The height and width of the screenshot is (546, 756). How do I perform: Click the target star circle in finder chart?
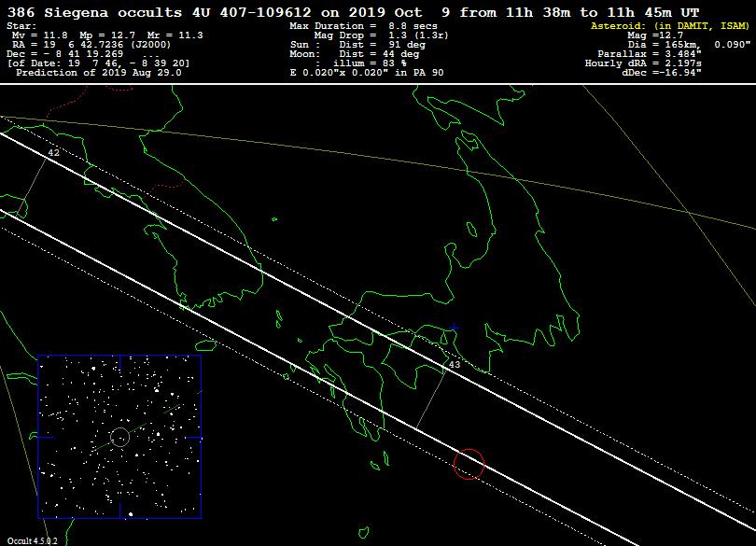coord(120,438)
